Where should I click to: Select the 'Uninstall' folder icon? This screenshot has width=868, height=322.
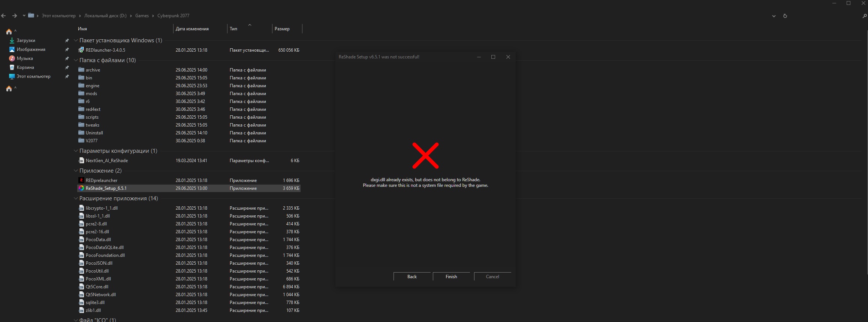(81, 133)
